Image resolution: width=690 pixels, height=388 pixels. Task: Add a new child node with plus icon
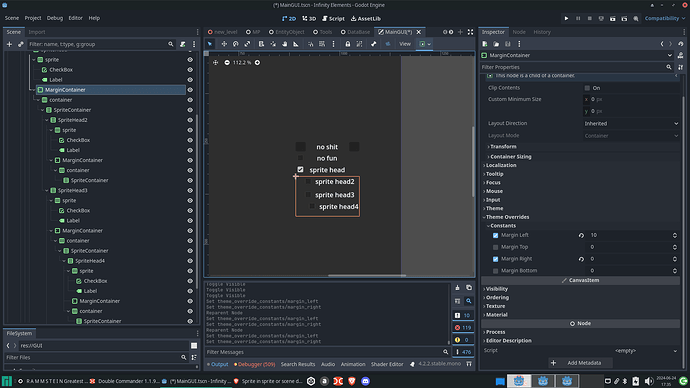pos(9,44)
